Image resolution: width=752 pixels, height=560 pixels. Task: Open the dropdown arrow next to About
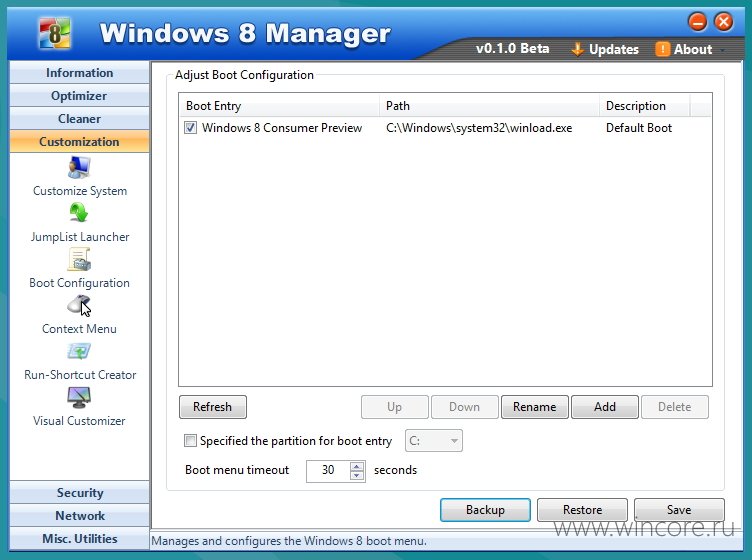722,49
